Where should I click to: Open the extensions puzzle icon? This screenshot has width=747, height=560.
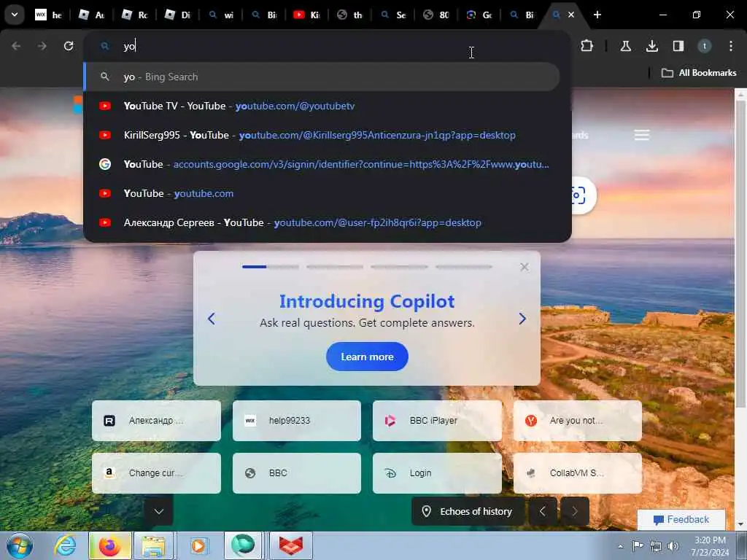(x=587, y=46)
